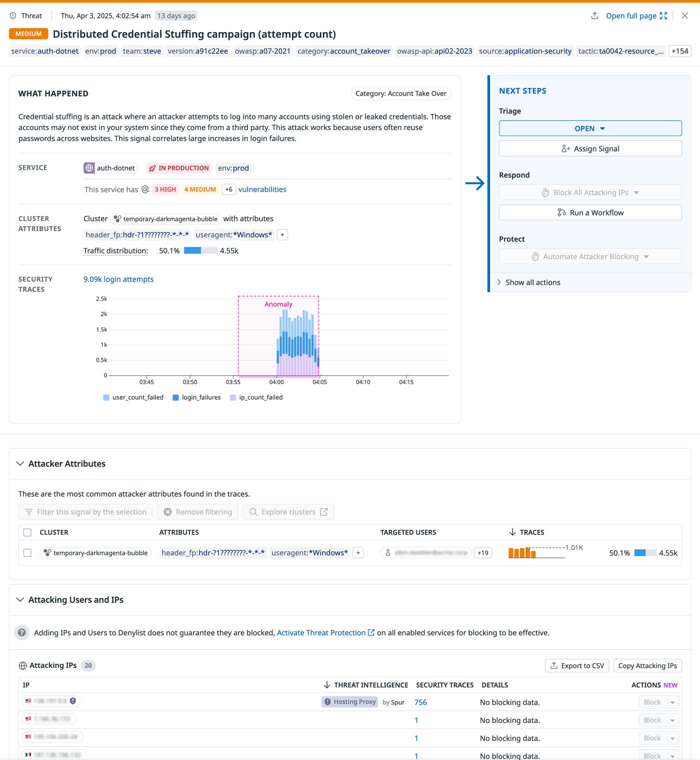Viewport: 700px width, 760px height.
Task: Click the Copy Attacking IPs button
Action: click(x=647, y=665)
